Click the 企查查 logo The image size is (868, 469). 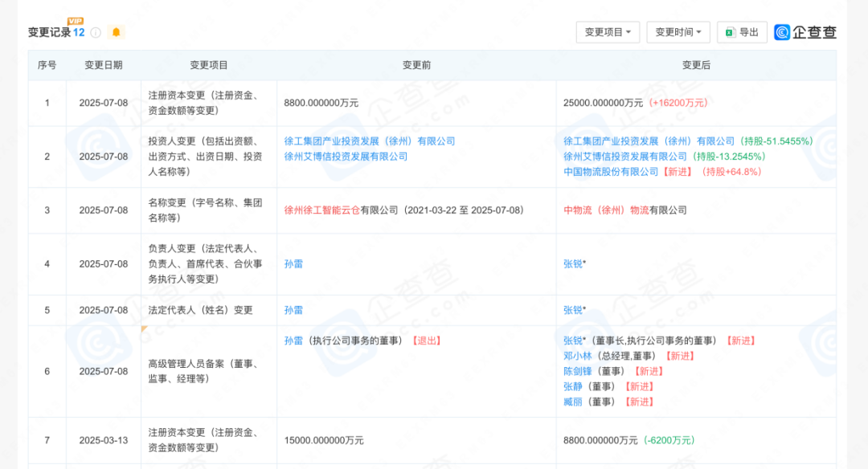click(x=805, y=32)
